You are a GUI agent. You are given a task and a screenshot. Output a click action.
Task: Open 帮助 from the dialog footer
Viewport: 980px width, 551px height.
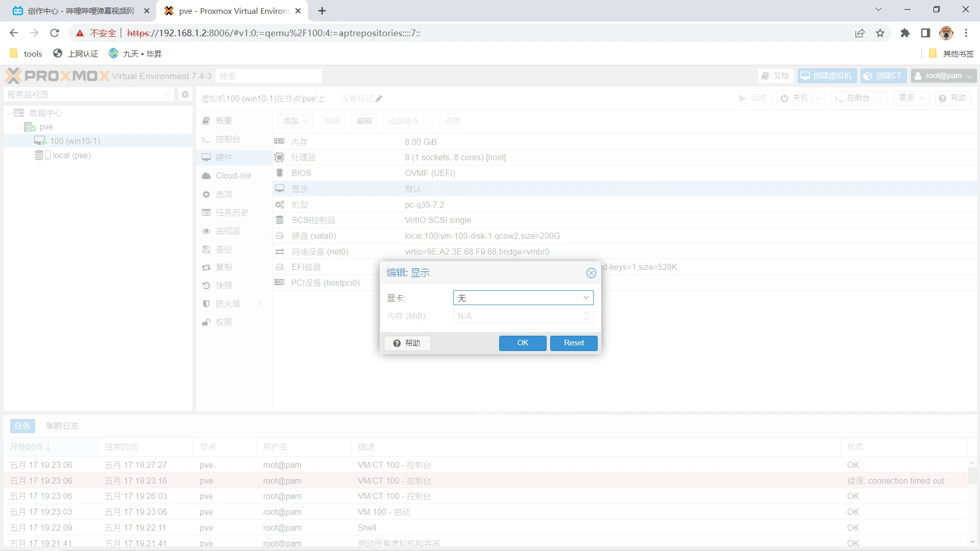[407, 343]
